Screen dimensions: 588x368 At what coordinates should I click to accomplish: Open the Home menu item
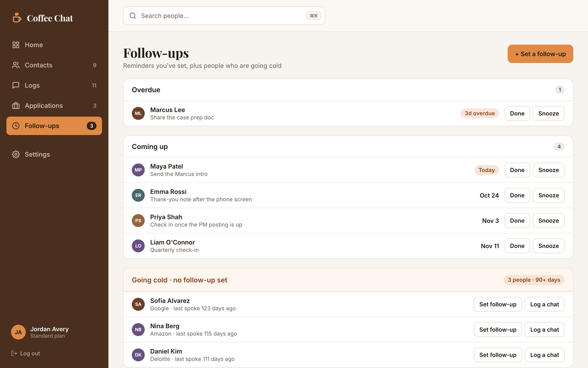click(54, 45)
